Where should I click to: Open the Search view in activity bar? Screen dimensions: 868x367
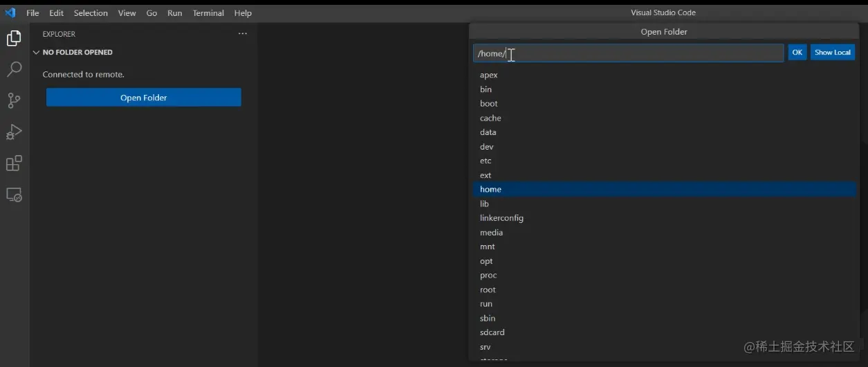click(14, 69)
